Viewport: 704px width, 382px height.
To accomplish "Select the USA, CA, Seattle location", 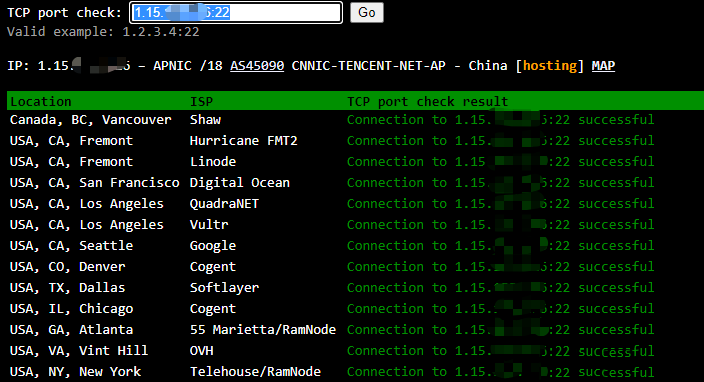I will 71,246.
